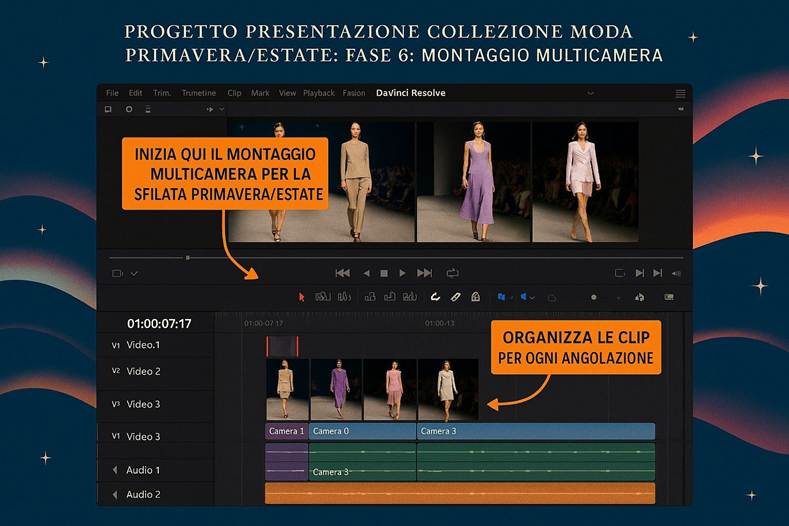The height and width of the screenshot is (526, 789).
Task: Click the viewer volume speaker icon
Action: tap(676, 273)
